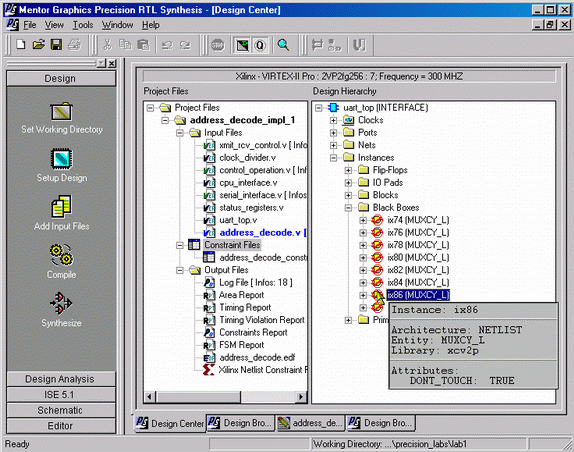The height and width of the screenshot is (452, 574).
Task: Click the magnifier Find icon
Action: click(283, 45)
